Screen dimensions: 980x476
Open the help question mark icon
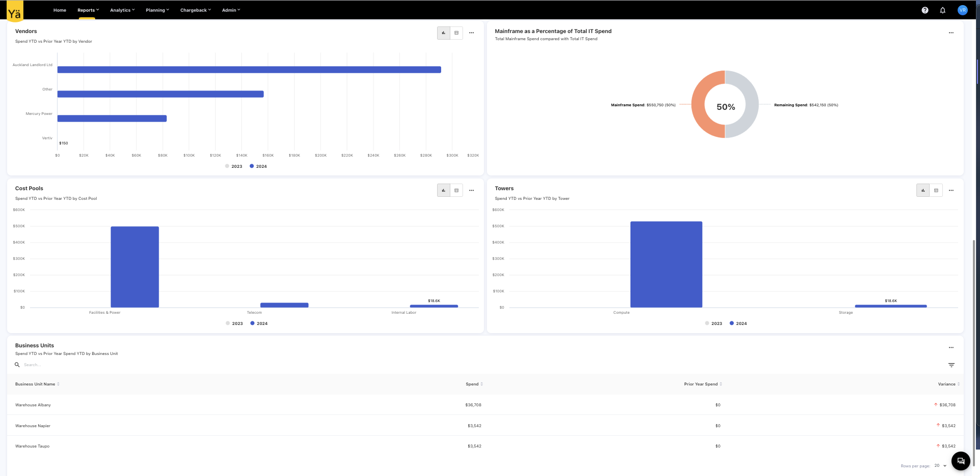[x=925, y=10]
